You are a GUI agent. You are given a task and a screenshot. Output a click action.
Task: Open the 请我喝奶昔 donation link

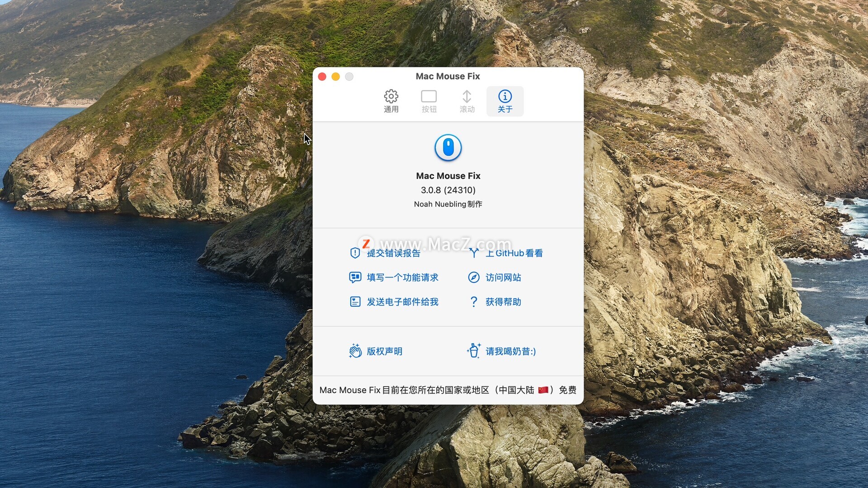click(x=510, y=351)
